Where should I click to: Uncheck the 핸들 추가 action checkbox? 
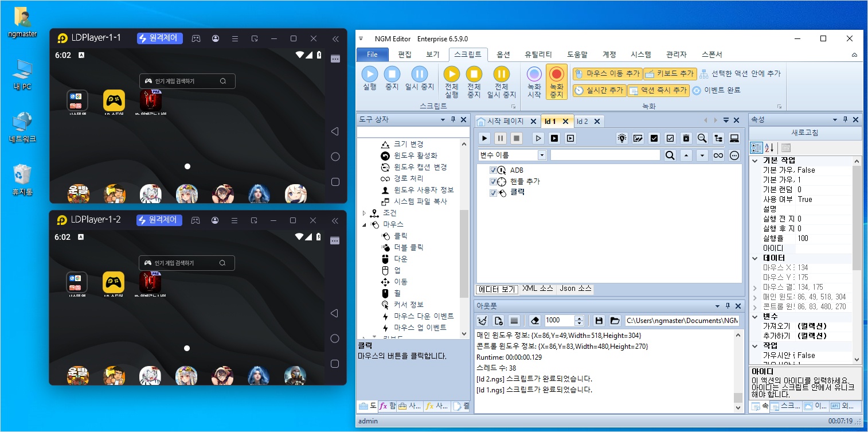pyautogui.click(x=493, y=182)
